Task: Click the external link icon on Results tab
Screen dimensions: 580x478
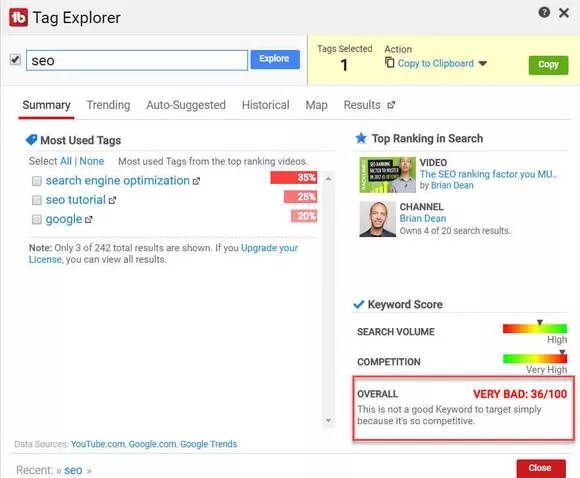Action: (391, 105)
